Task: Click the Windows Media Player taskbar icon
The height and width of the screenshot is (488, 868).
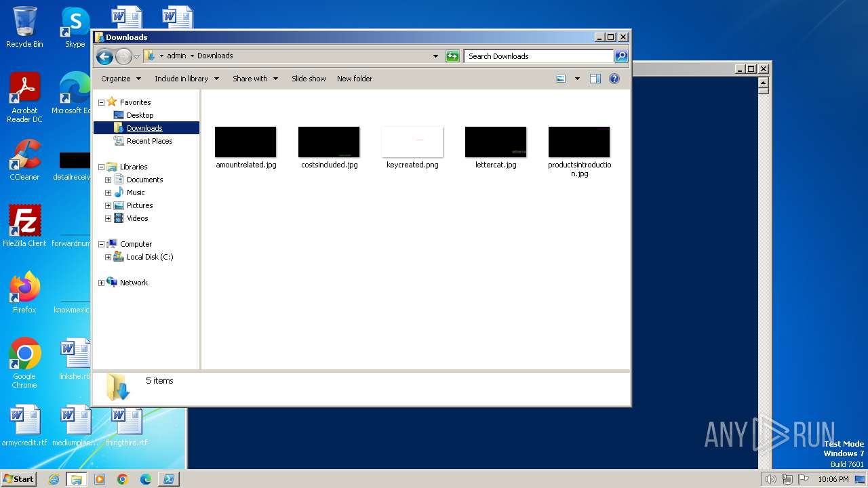Action: pos(100,479)
